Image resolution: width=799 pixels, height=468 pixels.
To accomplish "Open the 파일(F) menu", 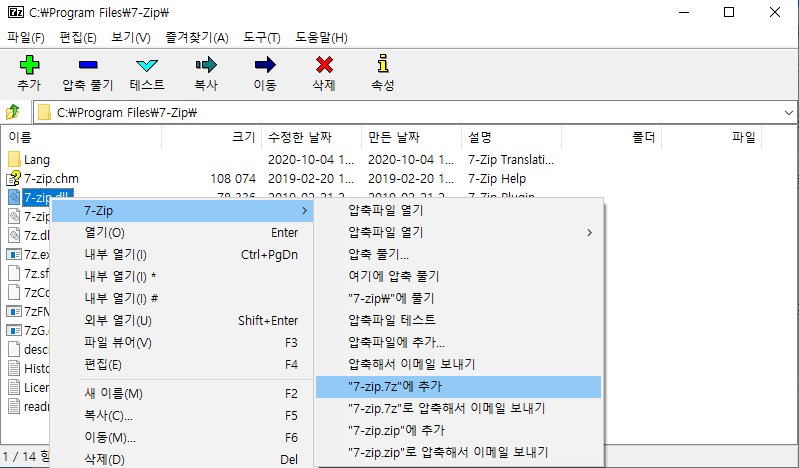I will click(x=25, y=37).
